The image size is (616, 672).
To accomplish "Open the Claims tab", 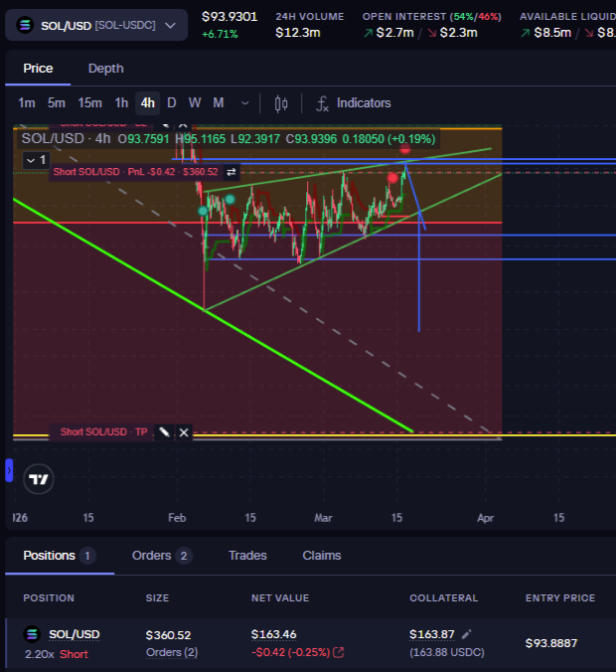I will click(x=322, y=556).
